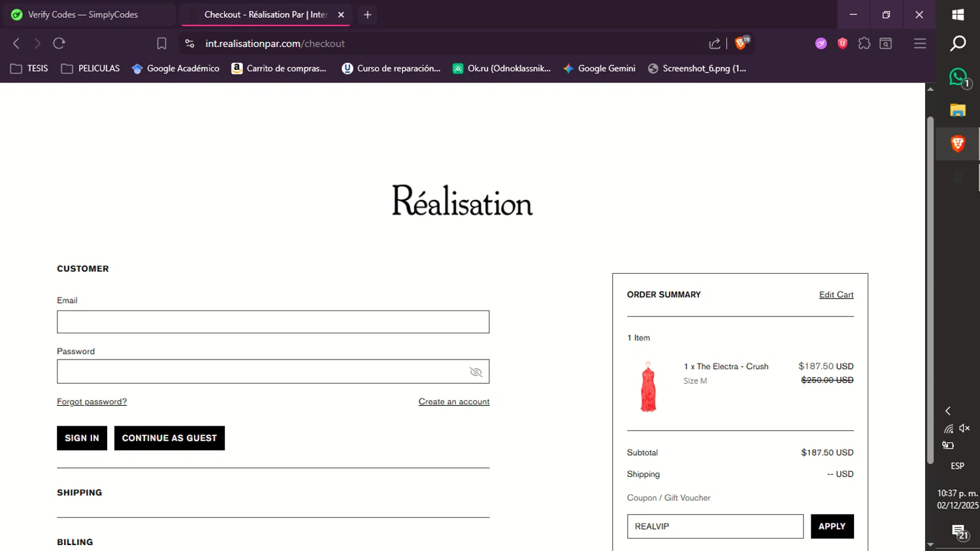980x551 pixels.
Task: Open the TESIS bookmarks folder
Action: click(29, 69)
